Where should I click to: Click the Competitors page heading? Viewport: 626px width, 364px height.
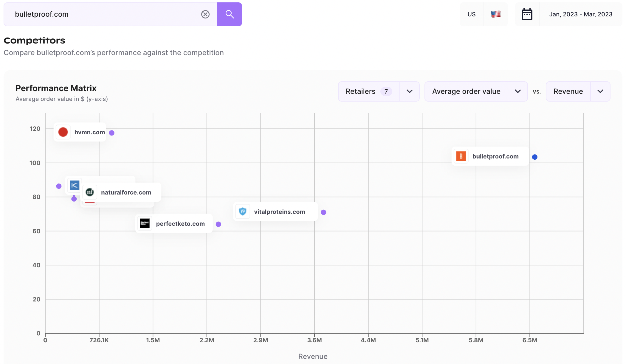[35, 41]
